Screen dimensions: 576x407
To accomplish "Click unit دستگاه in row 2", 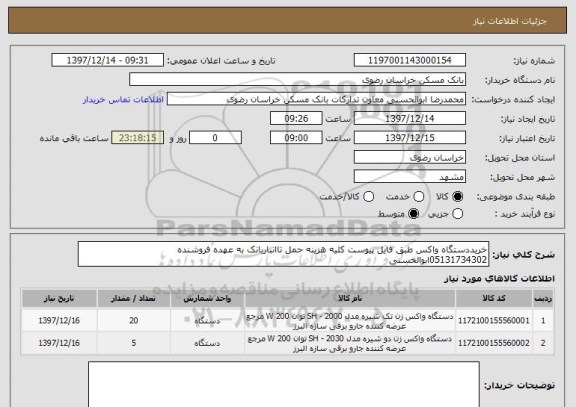I will click(x=207, y=343).
